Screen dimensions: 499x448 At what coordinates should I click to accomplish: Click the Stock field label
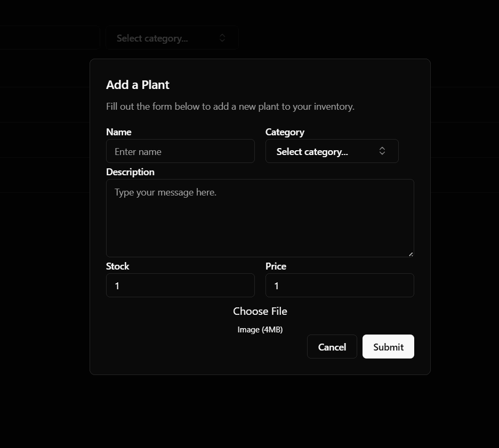point(117,266)
